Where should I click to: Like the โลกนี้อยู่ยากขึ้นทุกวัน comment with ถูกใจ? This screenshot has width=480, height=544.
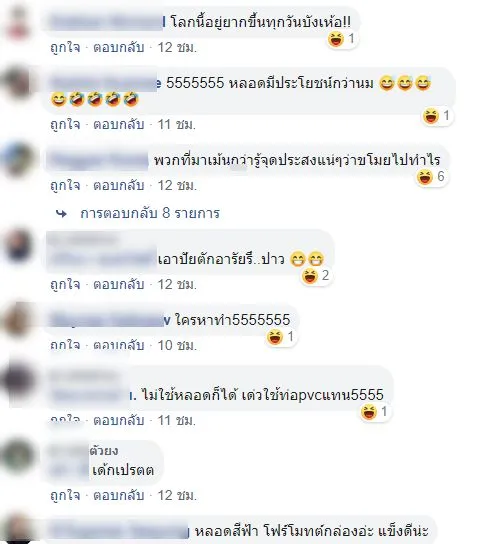pyautogui.click(x=65, y=48)
